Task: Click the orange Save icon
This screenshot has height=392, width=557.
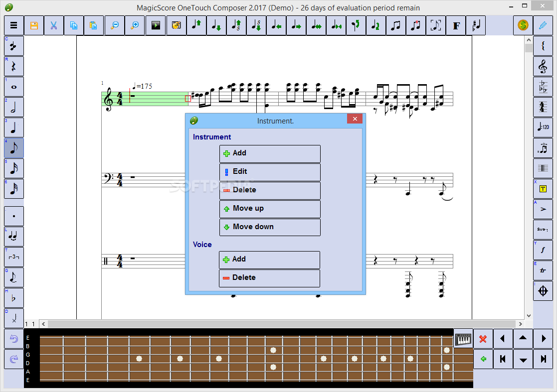Action: click(x=34, y=25)
